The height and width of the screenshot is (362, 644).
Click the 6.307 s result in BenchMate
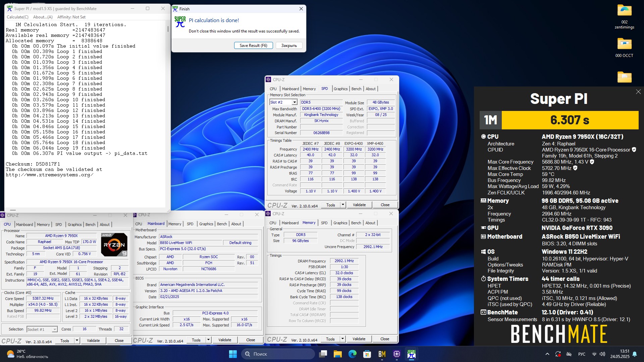coord(570,120)
